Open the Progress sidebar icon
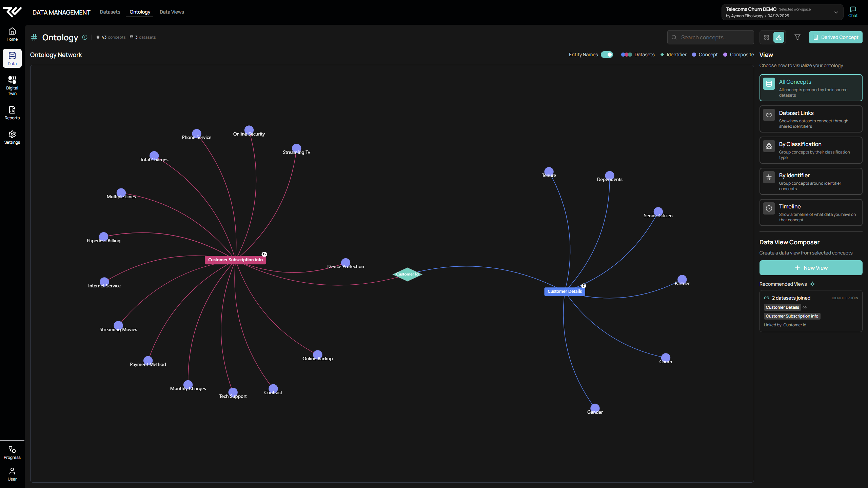868x488 pixels. 12,451
